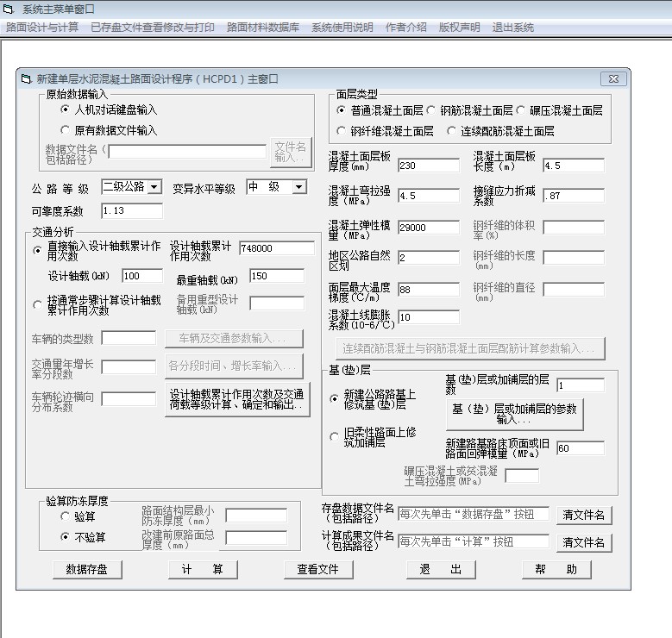
Task: Enable 验算 frost thickness check
Action: coord(65,516)
